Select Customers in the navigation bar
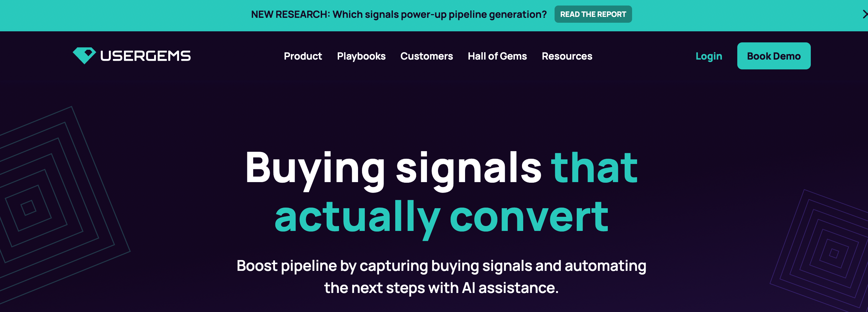The height and width of the screenshot is (312, 868). coord(426,56)
